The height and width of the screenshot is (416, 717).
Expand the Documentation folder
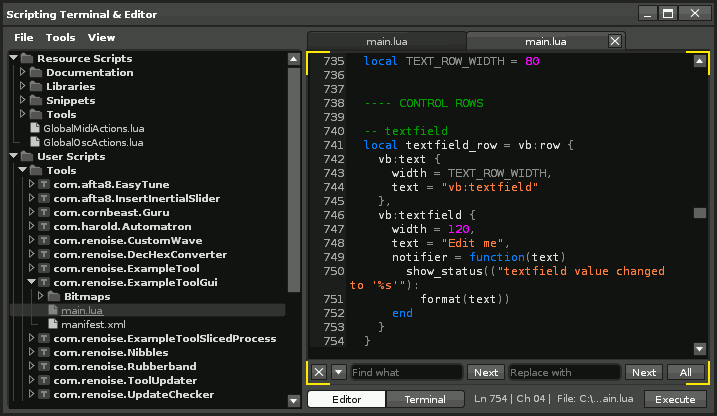22,72
